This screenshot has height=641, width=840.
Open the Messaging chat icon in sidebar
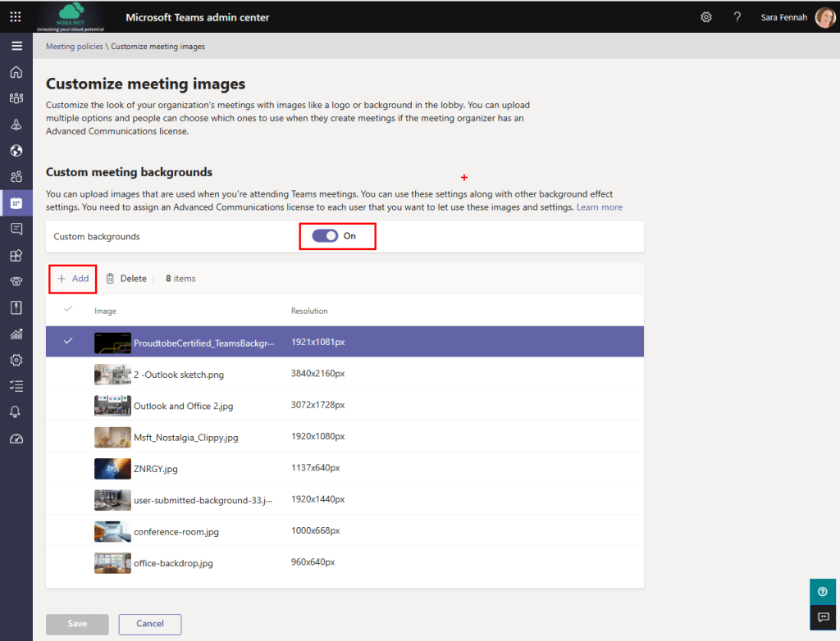coord(16,229)
